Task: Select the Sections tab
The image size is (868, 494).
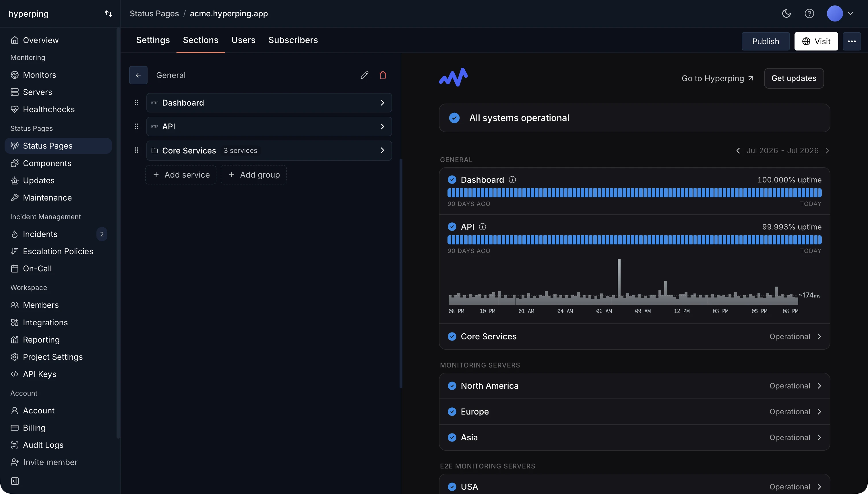Action: [201, 40]
